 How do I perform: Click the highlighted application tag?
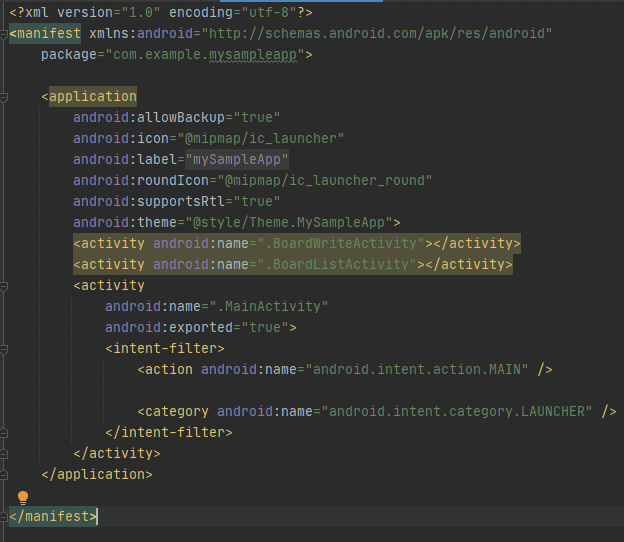93,97
